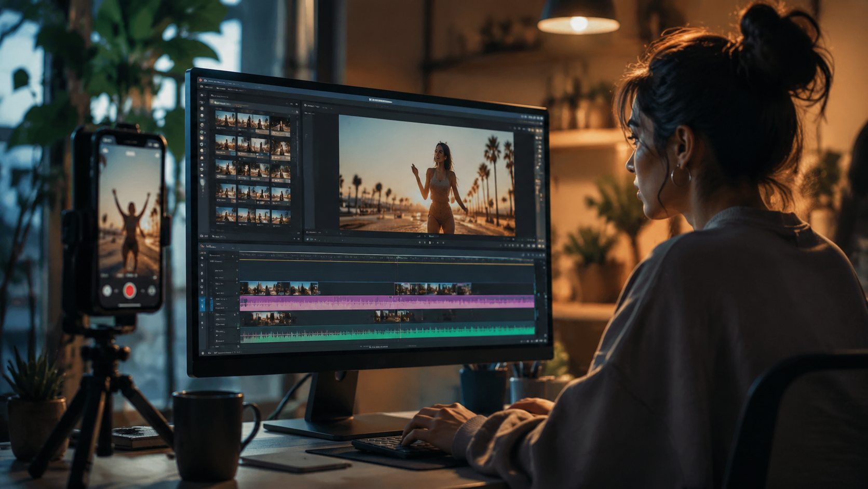This screenshot has height=489, width=868.
Task: Select the bottom-right thumbnail in the media bin
Action: [x=281, y=217]
